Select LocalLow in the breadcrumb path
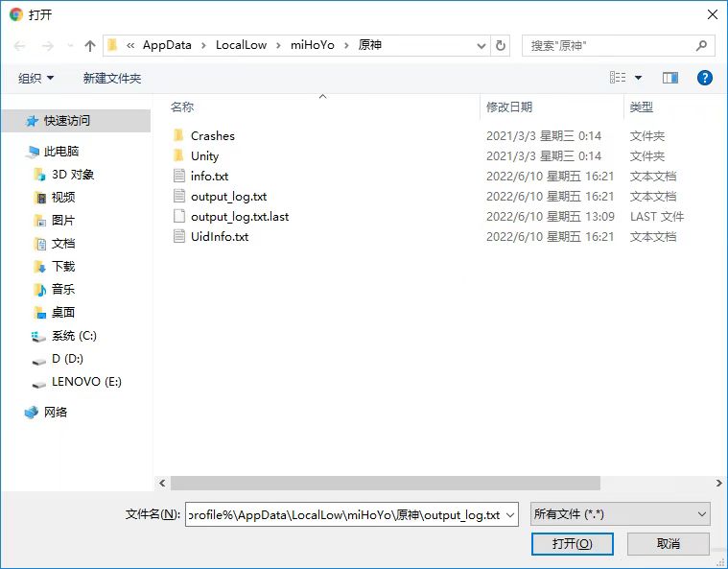Viewport: 728px width, 569px height. [x=241, y=45]
